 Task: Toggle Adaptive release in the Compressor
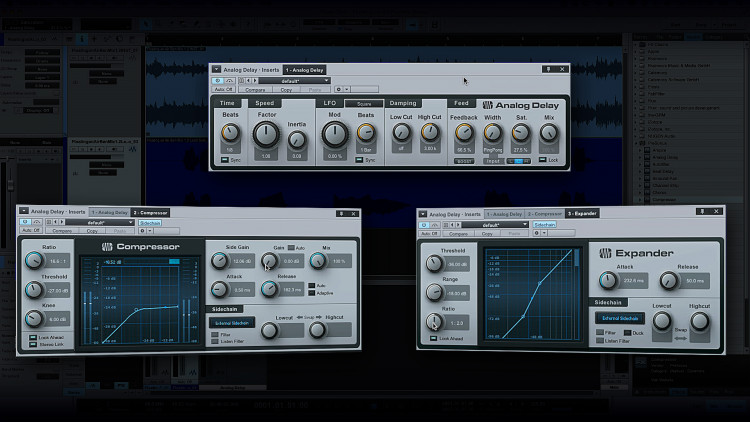click(x=312, y=293)
